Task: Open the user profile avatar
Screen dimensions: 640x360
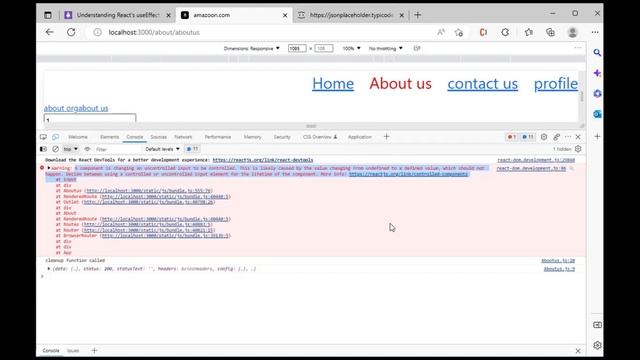Action: pyautogui.click(x=573, y=32)
